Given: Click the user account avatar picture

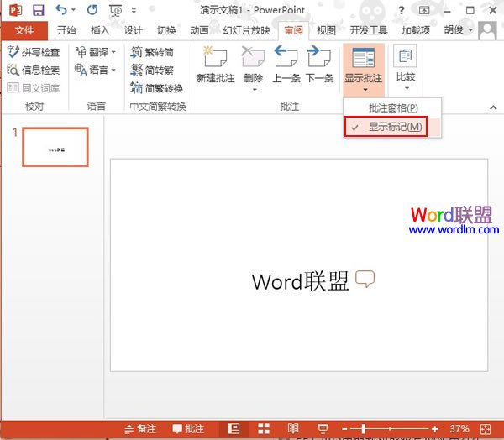Looking at the screenshot, I should point(487,30).
